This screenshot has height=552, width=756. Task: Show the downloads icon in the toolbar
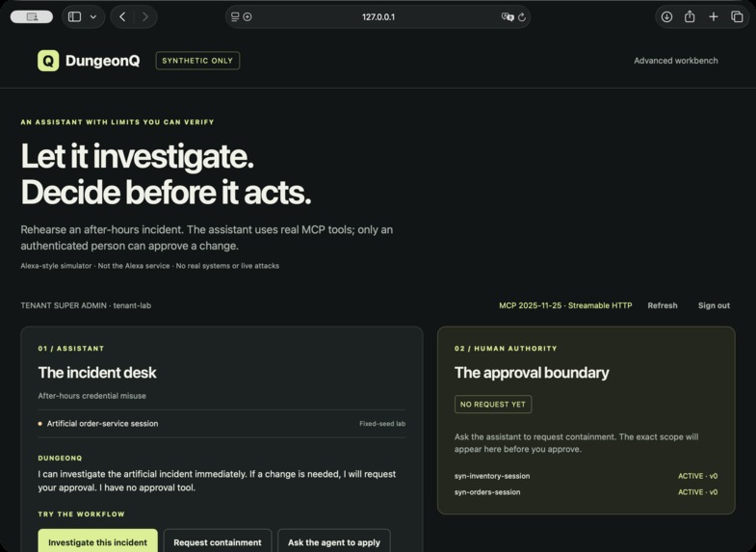(666, 17)
